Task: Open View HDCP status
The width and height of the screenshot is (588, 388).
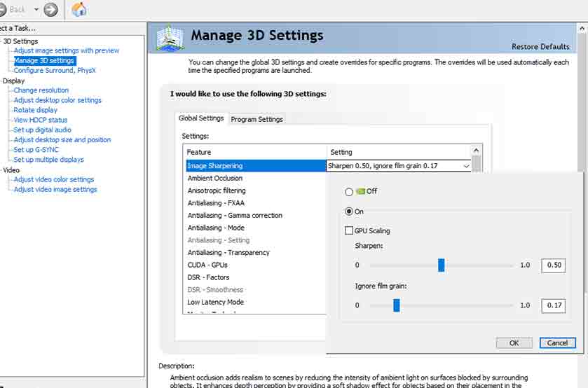Action: point(41,120)
